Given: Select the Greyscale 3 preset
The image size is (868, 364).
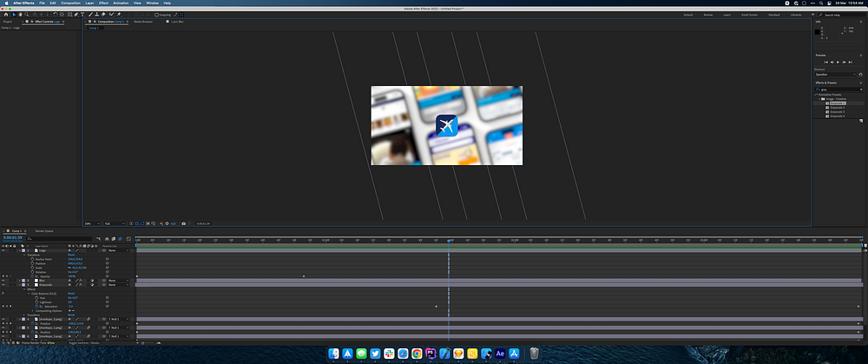Looking at the screenshot, I should click(837, 112).
